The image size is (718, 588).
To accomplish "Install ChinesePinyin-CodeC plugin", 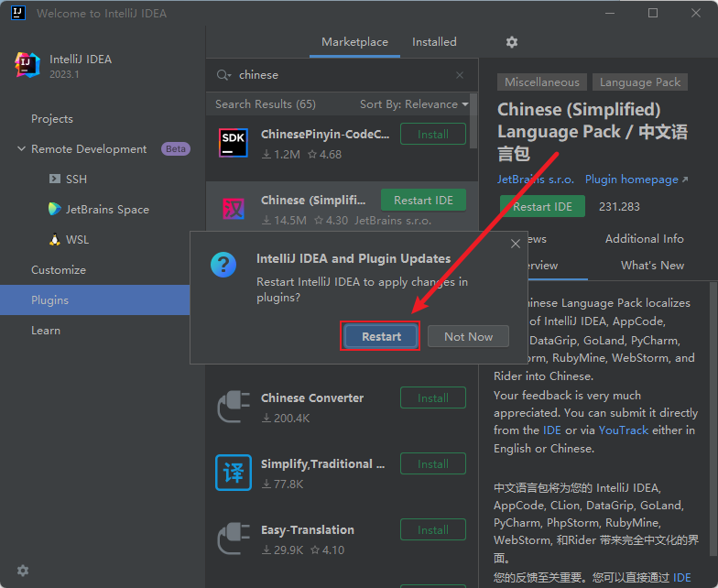I will tap(432, 134).
